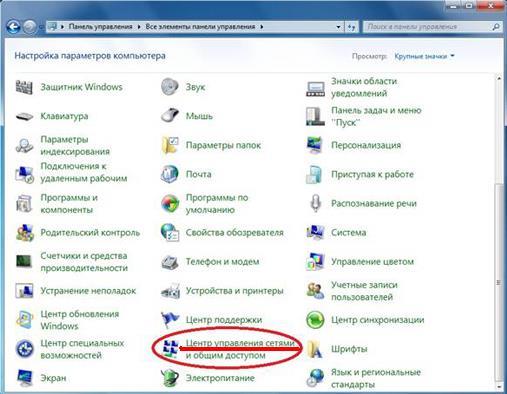Viewport: 507px width, 394px height.
Task: Open Учетные записи пользователей icon
Action: pos(315,290)
